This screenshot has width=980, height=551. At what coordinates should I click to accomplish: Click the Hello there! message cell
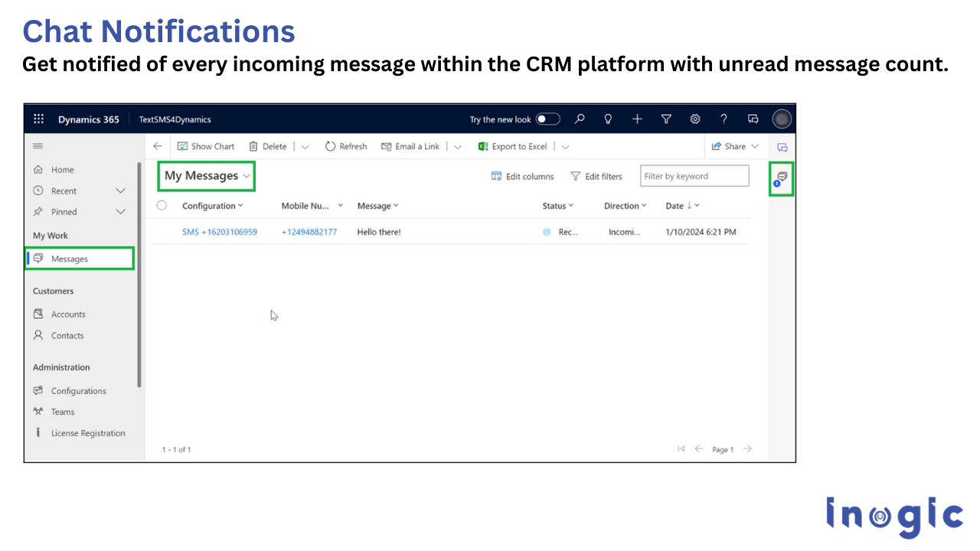[x=379, y=232]
